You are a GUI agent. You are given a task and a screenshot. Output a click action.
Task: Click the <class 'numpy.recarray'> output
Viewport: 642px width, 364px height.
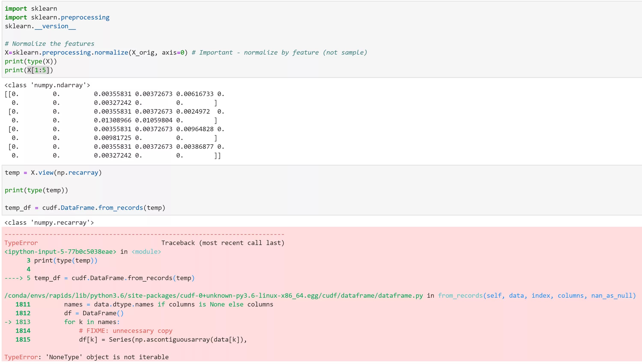pos(49,223)
